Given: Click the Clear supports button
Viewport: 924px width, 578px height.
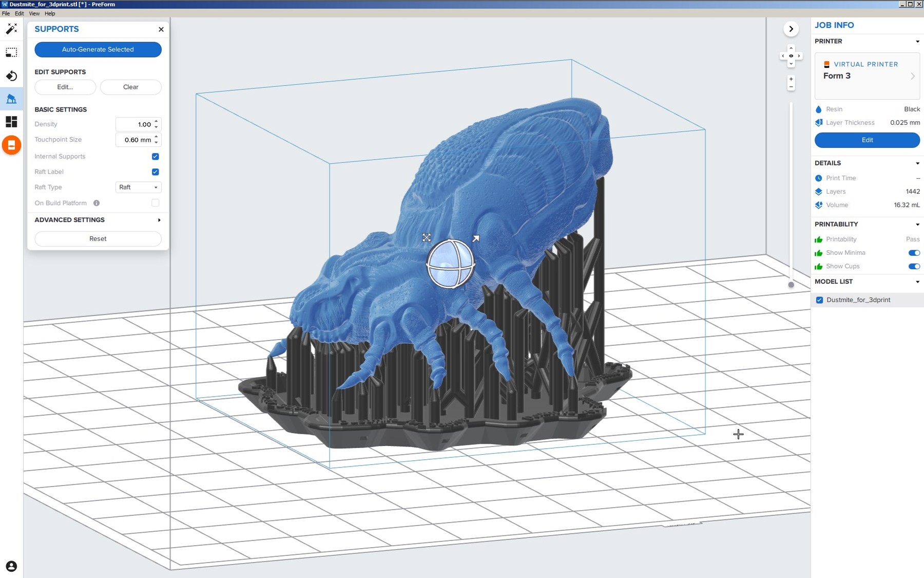Looking at the screenshot, I should (x=131, y=87).
